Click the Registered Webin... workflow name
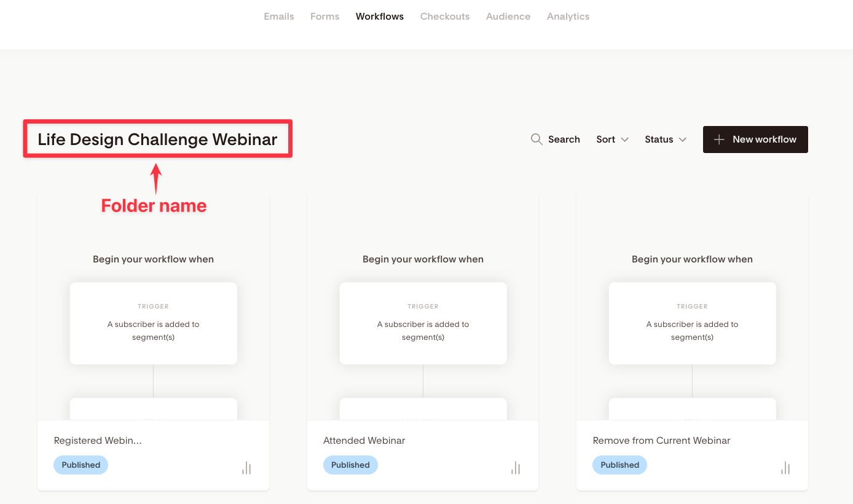This screenshot has width=853, height=504. point(98,441)
